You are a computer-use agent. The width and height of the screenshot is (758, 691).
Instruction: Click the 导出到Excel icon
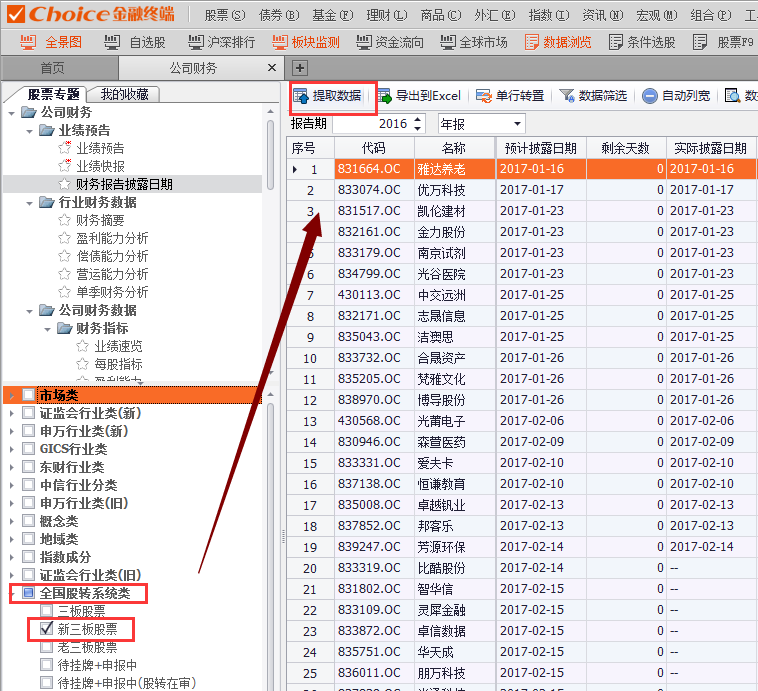pos(384,96)
